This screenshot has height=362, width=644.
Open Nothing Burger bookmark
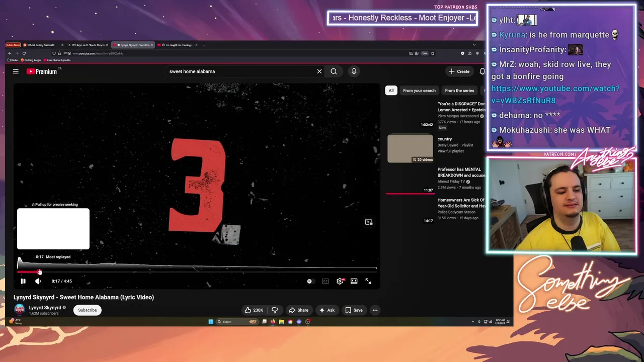tap(31, 60)
